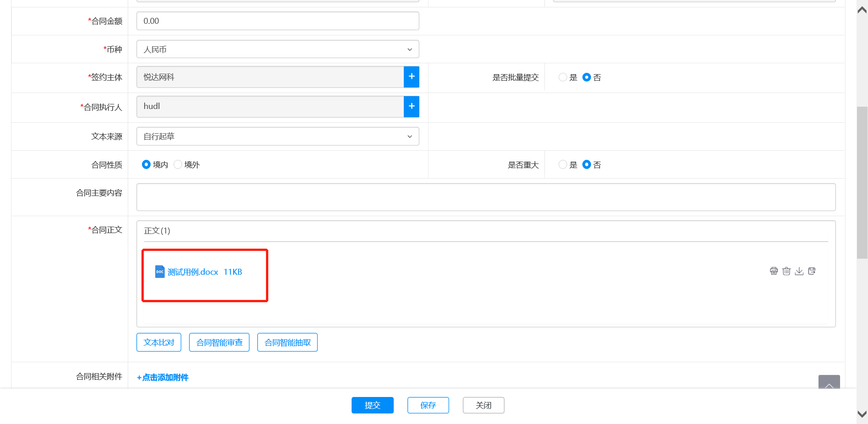The width and height of the screenshot is (868, 424).
Task: Open the 测试用例.docx file link
Action: (193, 272)
